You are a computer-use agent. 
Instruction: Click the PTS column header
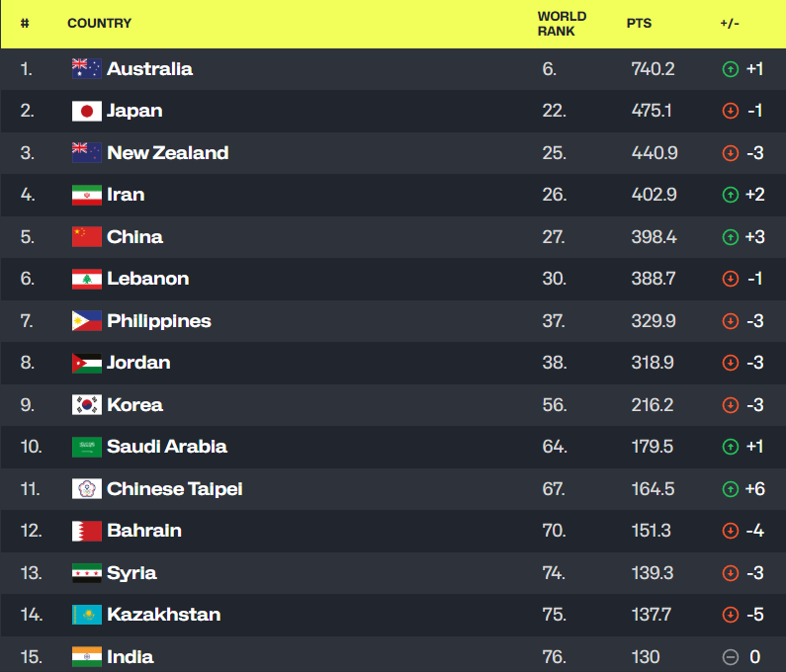[x=639, y=23]
